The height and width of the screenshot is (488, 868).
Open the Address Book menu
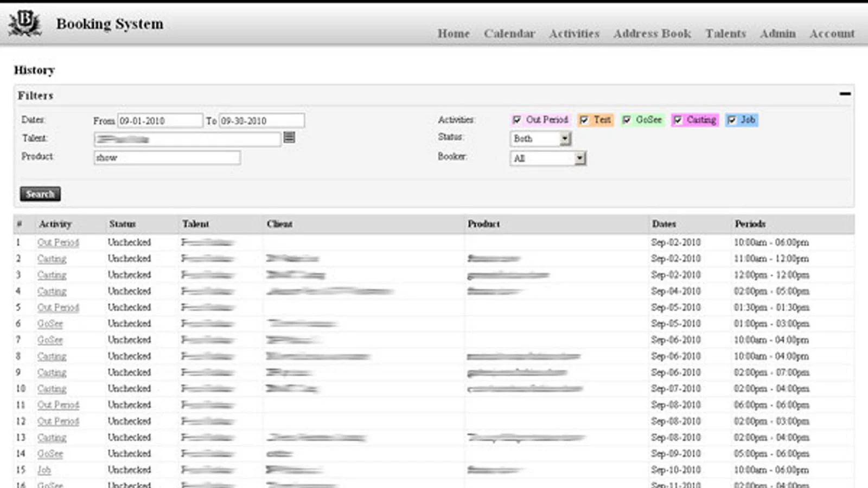pyautogui.click(x=652, y=34)
